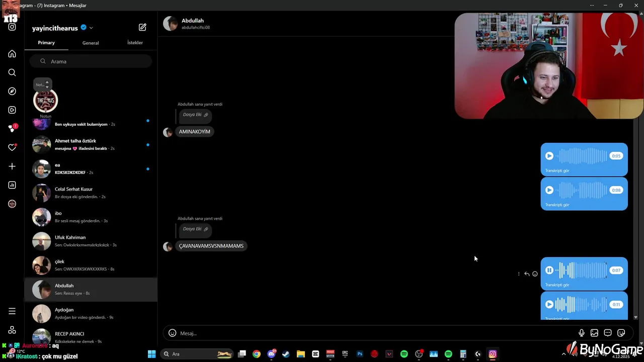Open the 'ea' conversation

(x=91, y=168)
